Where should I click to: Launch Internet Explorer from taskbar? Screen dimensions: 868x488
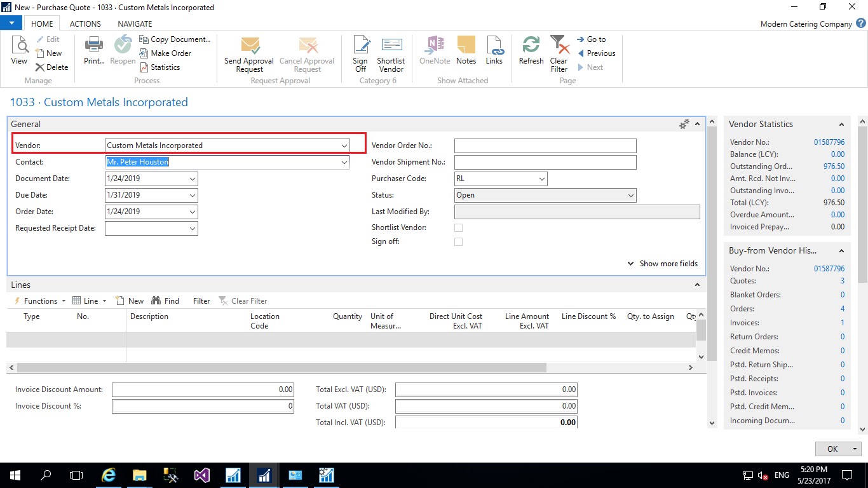[109, 475]
